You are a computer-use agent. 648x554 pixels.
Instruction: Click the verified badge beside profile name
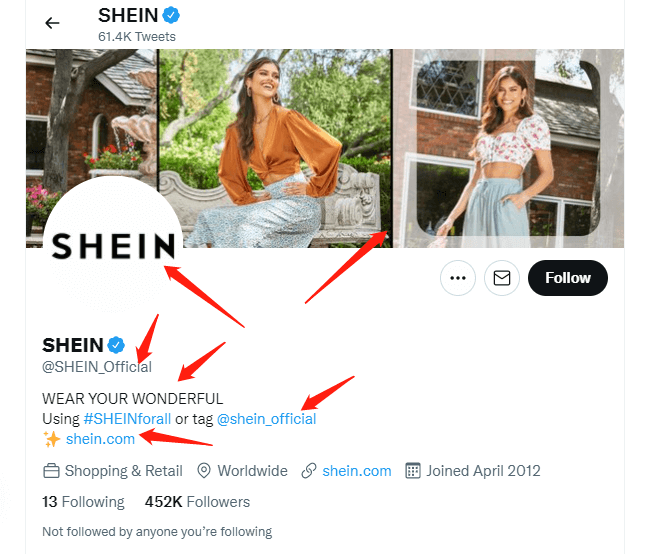coord(116,345)
